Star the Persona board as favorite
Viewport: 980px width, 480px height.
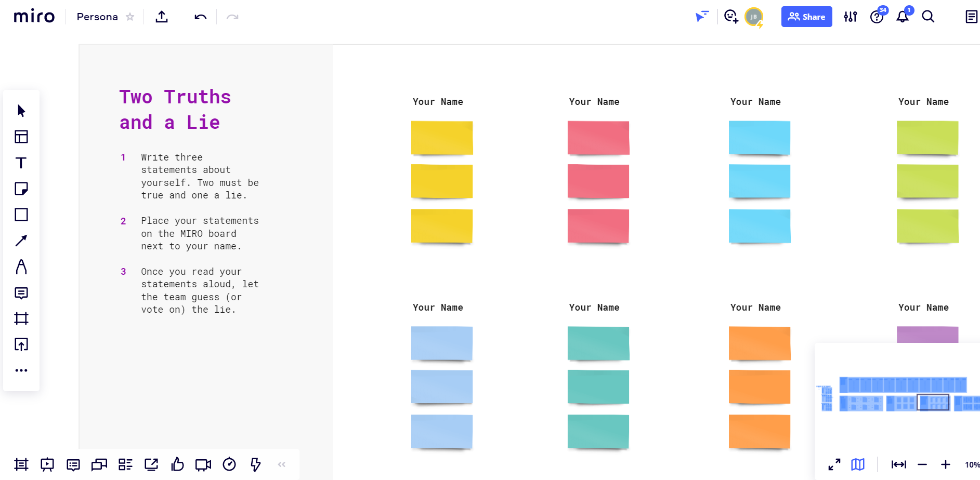[130, 17]
